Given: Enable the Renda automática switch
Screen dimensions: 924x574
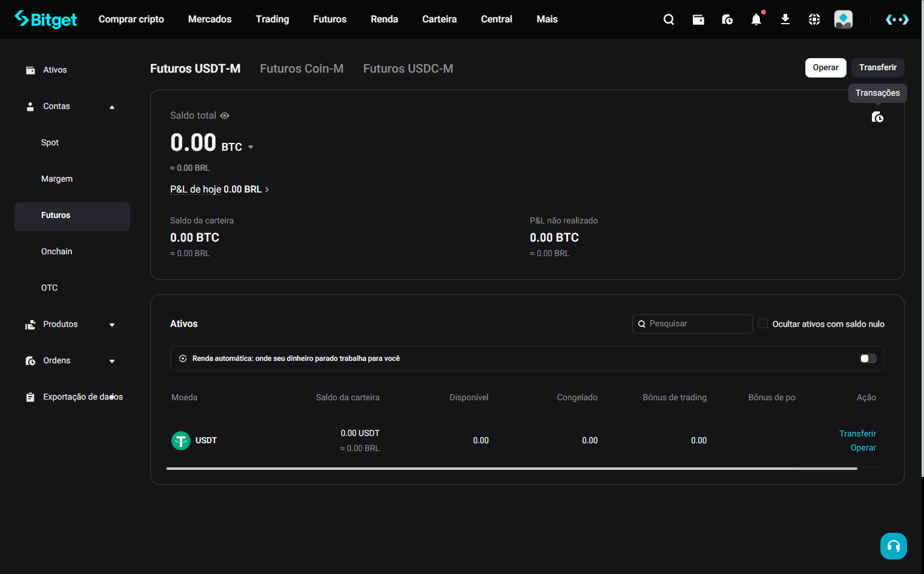Looking at the screenshot, I should pos(868,358).
